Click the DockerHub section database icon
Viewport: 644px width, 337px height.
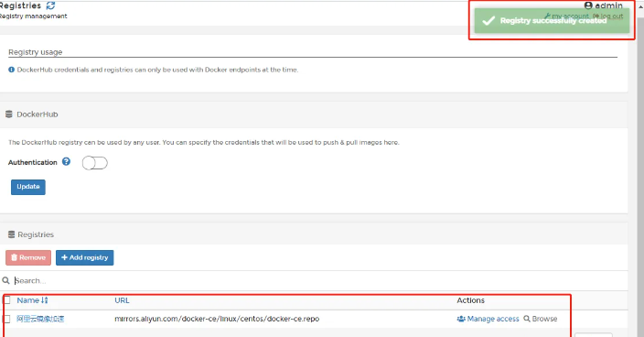pyautogui.click(x=8, y=114)
